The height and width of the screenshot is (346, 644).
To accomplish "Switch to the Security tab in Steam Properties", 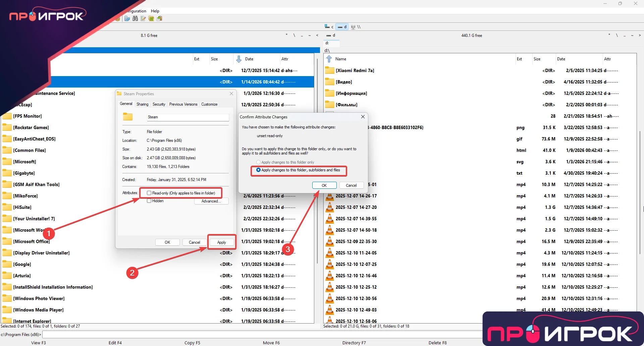I will [x=159, y=104].
